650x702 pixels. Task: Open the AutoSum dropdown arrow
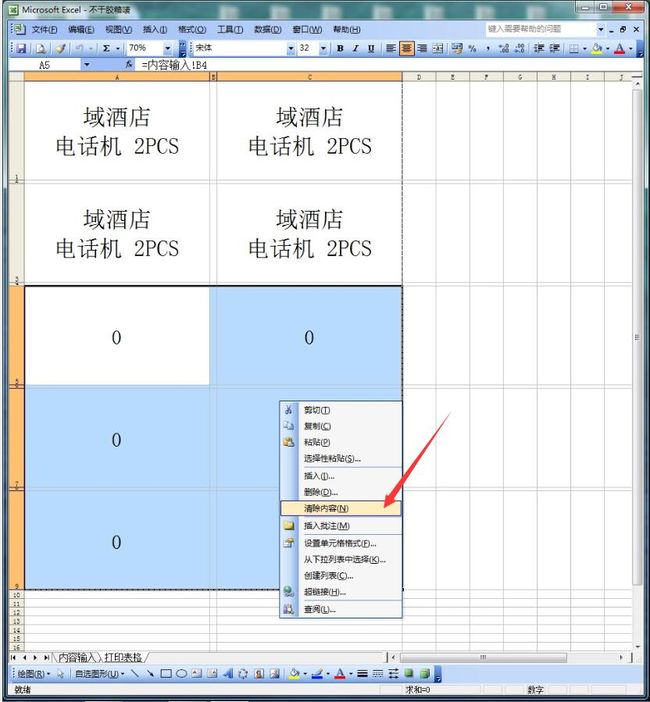(x=118, y=48)
